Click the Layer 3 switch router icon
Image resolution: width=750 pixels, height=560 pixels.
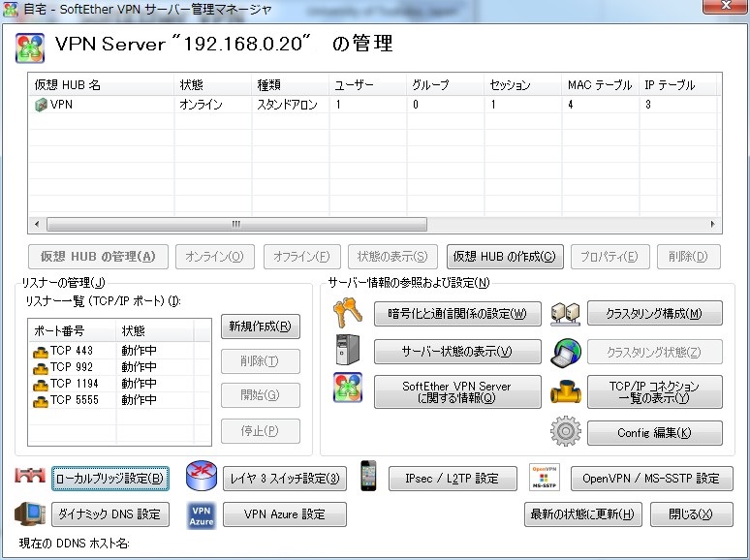click(202, 476)
